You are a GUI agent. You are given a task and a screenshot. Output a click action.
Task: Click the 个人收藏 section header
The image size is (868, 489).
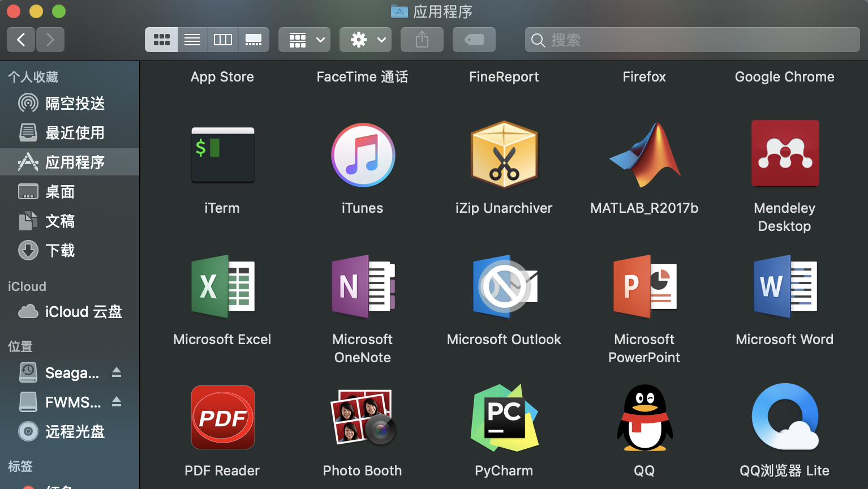tap(33, 77)
